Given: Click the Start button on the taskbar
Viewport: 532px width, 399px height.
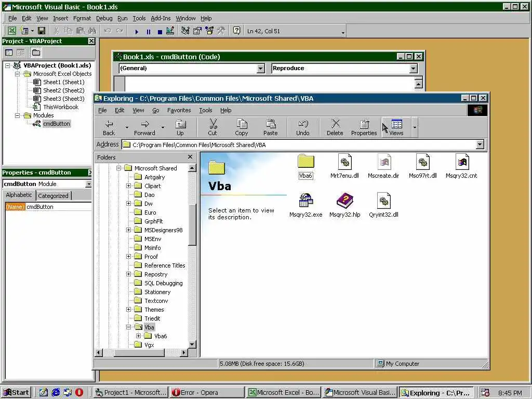Looking at the screenshot, I should tap(16, 393).
